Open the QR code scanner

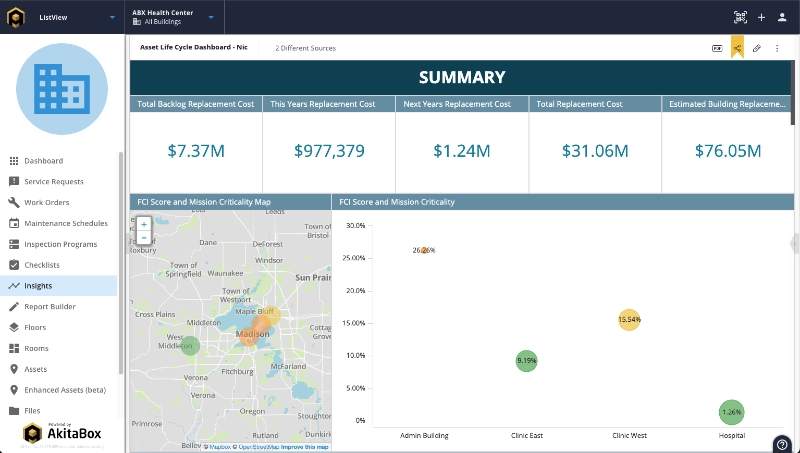point(741,17)
